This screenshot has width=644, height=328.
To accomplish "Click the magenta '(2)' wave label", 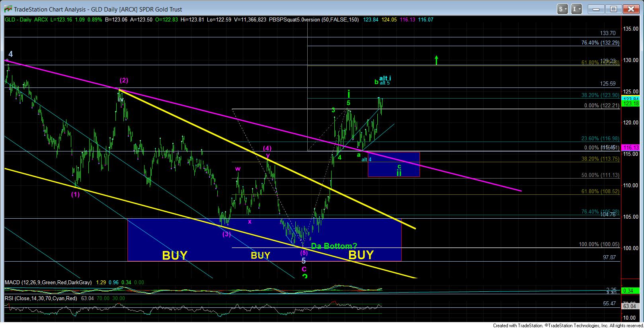I will pos(124,80).
